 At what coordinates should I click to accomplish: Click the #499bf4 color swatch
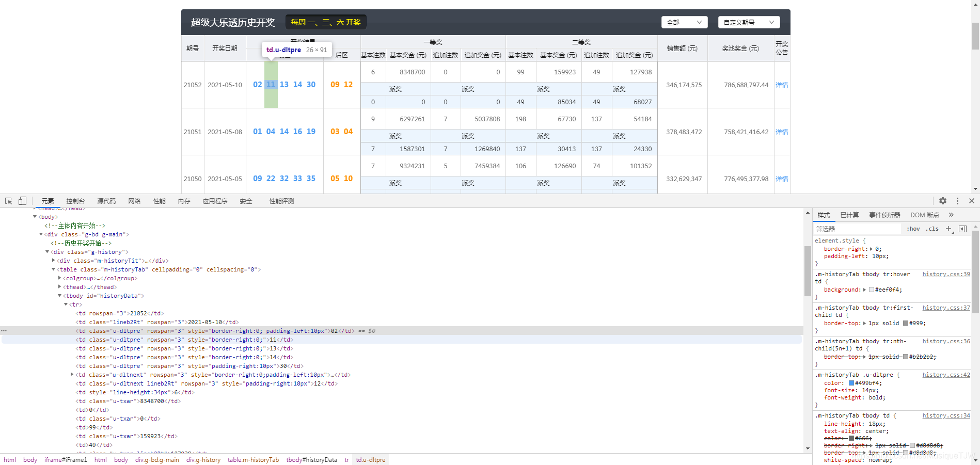[851, 383]
